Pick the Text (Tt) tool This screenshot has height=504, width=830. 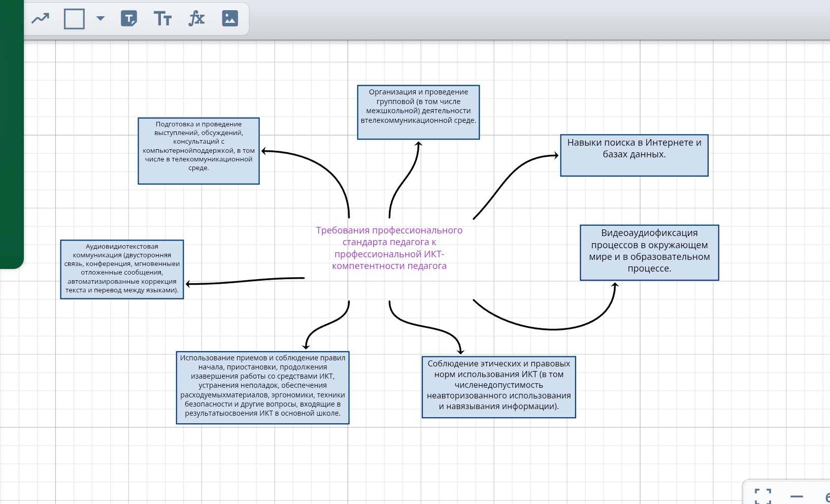click(162, 19)
